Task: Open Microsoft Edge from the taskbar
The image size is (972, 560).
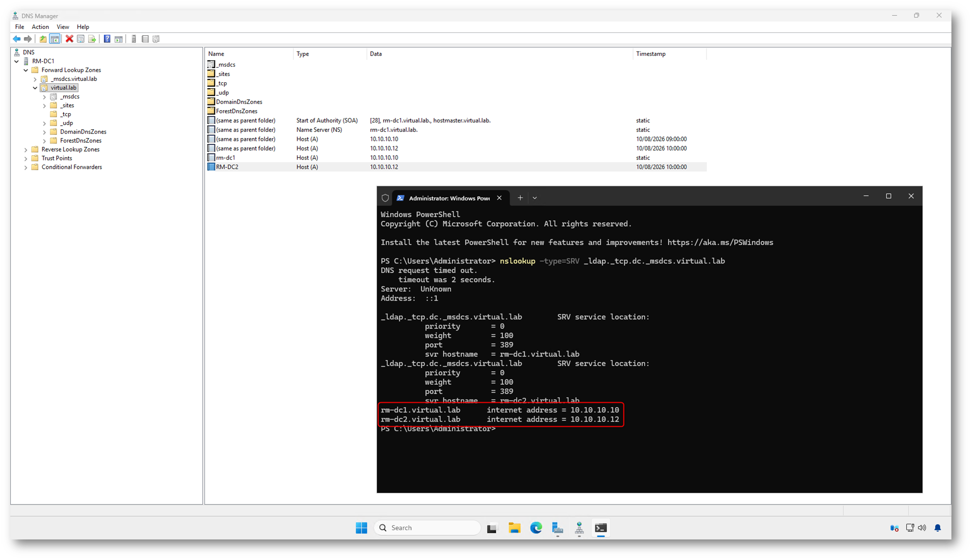Action: [x=536, y=528]
